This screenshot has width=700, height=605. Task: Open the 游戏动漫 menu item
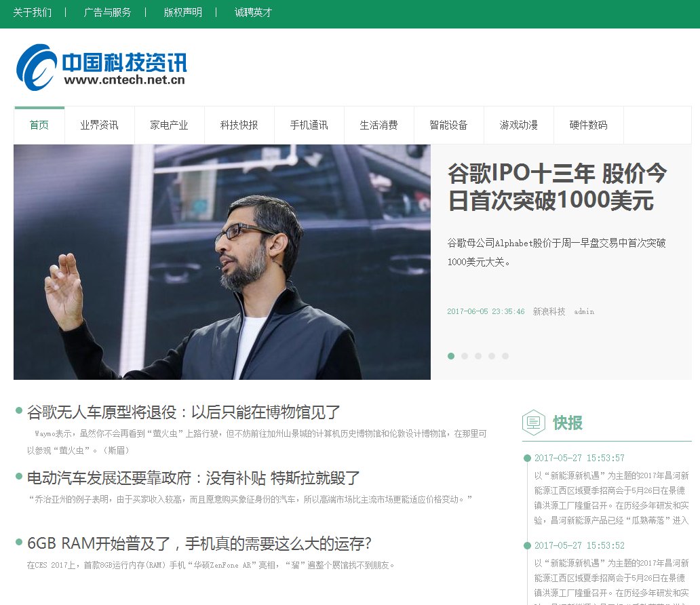[x=518, y=125]
